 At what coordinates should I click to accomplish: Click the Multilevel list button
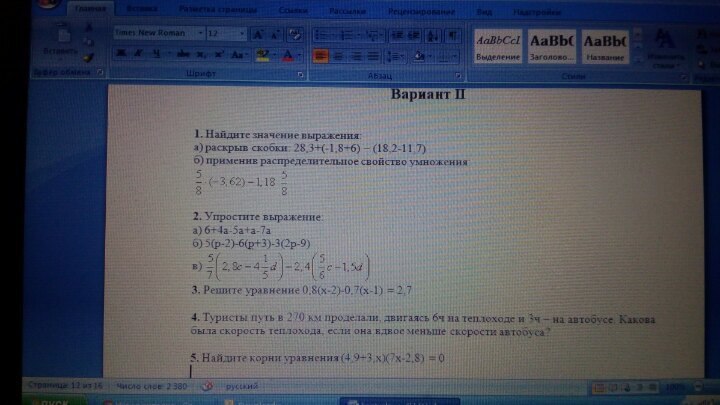coord(374,35)
